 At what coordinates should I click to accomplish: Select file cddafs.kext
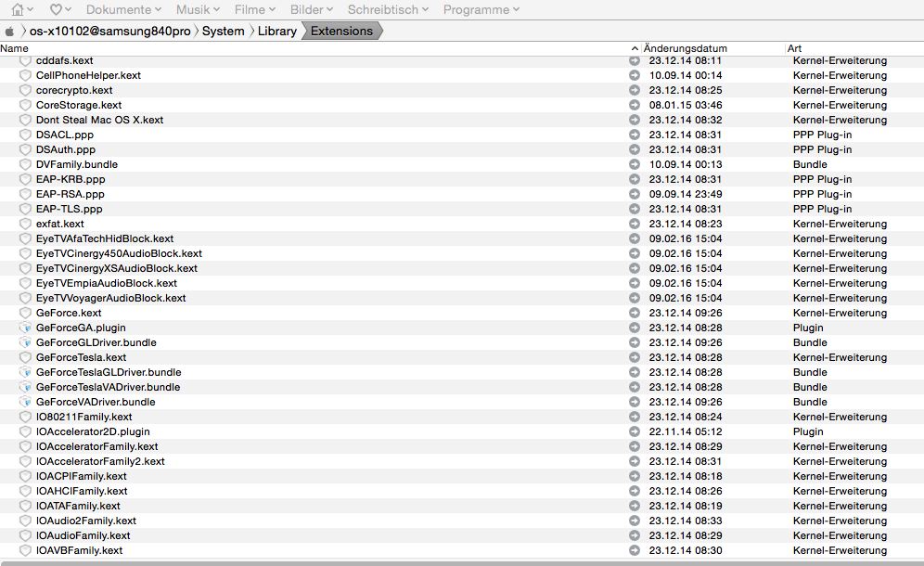pos(65,60)
